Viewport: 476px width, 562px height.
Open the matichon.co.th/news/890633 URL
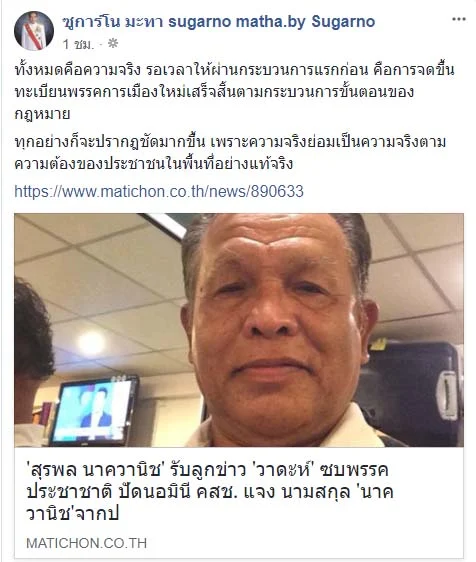click(x=159, y=191)
